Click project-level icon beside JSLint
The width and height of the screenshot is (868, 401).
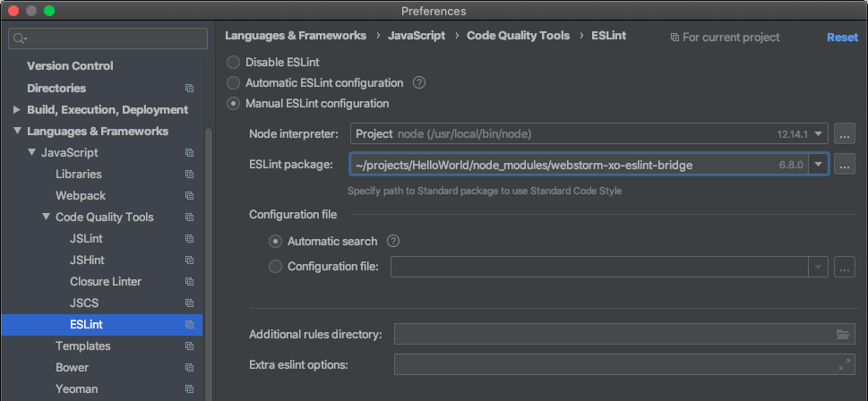tap(189, 239)
